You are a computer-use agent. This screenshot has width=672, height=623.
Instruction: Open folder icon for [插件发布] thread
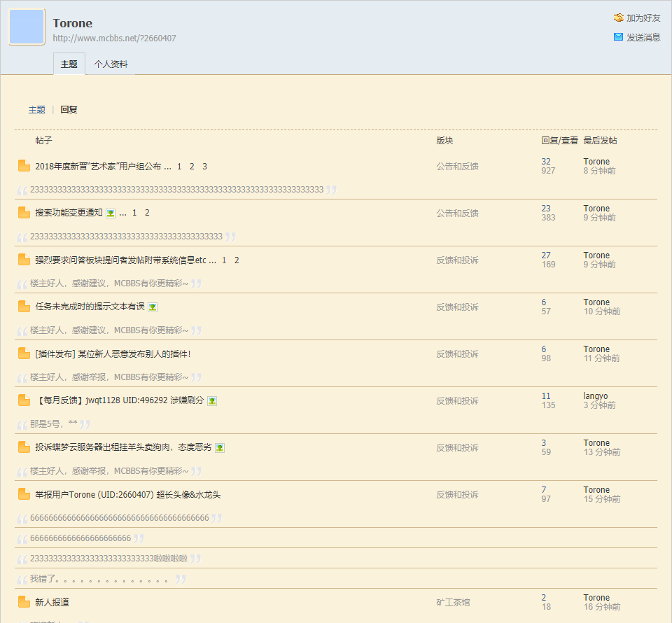click(x=24, y=353)
